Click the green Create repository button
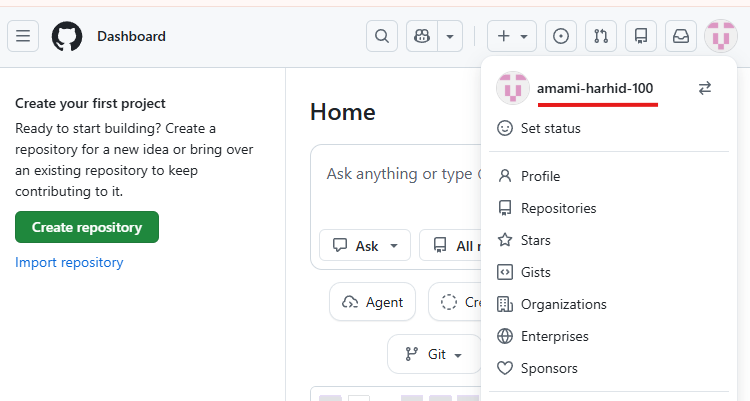750x401 pixels. 87,227
